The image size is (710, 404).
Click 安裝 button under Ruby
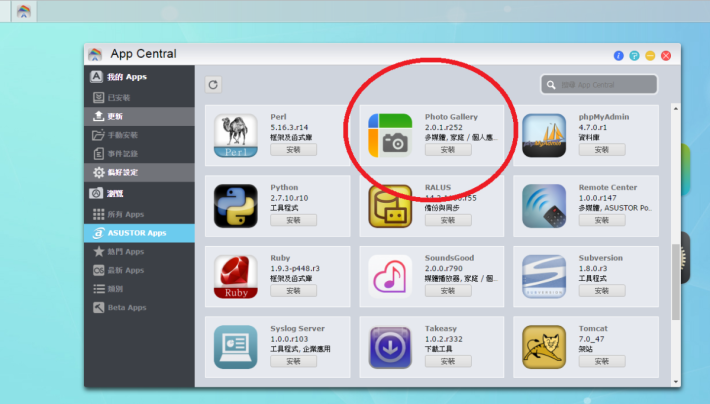(293, 291)
